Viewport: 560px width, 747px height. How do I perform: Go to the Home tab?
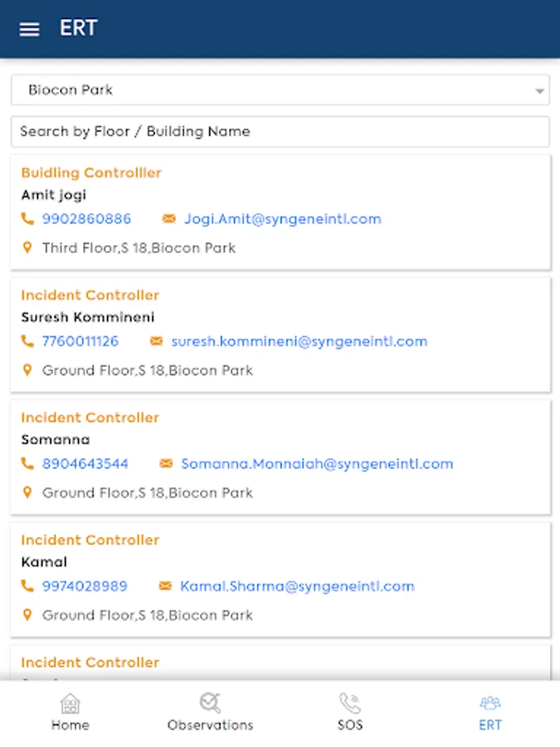click(x=71, y=712)
